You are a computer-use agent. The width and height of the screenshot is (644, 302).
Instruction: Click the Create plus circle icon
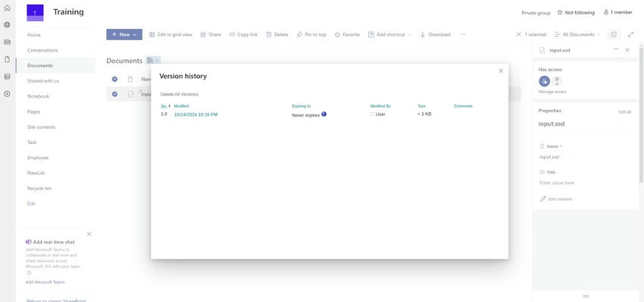pos(7,94)
